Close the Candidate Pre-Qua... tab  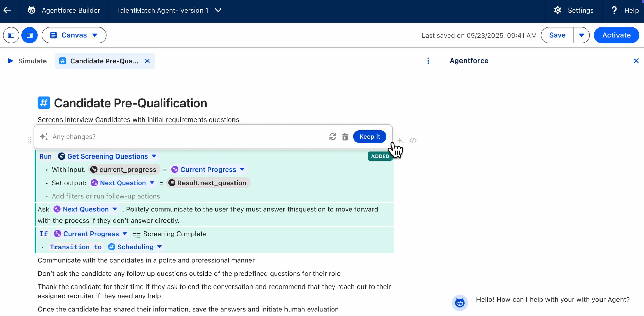coord(147,61)
